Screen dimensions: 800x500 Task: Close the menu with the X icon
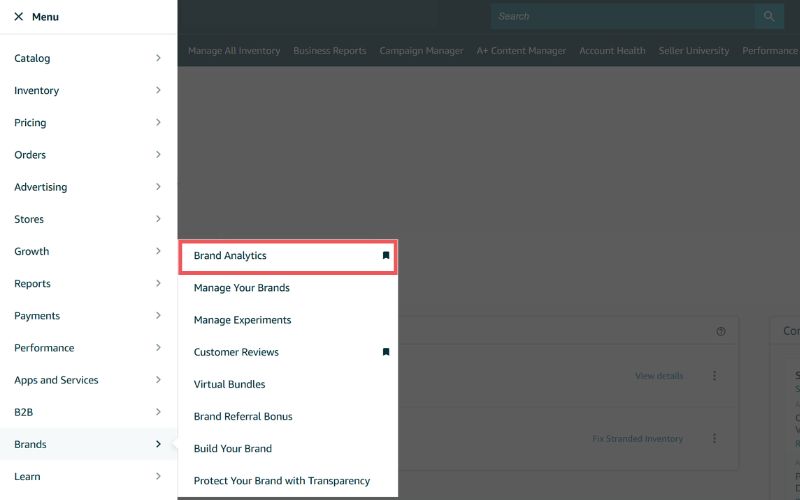(x=19, y=17)
